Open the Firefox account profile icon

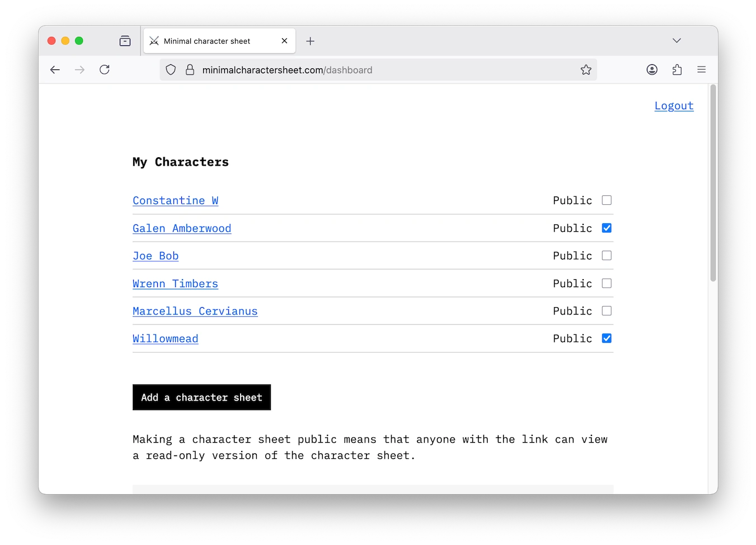[652, 70]
